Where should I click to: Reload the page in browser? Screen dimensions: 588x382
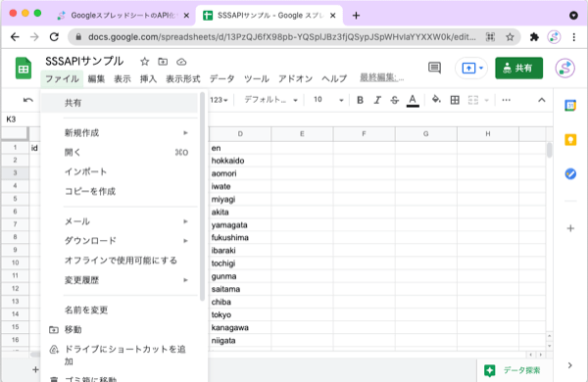point(54,37)
